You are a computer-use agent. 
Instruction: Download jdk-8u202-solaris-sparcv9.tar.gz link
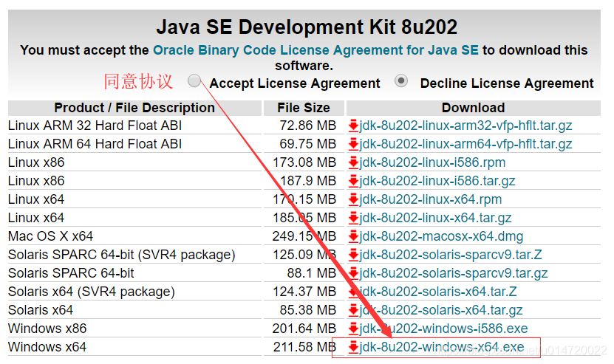coord(454,272)
